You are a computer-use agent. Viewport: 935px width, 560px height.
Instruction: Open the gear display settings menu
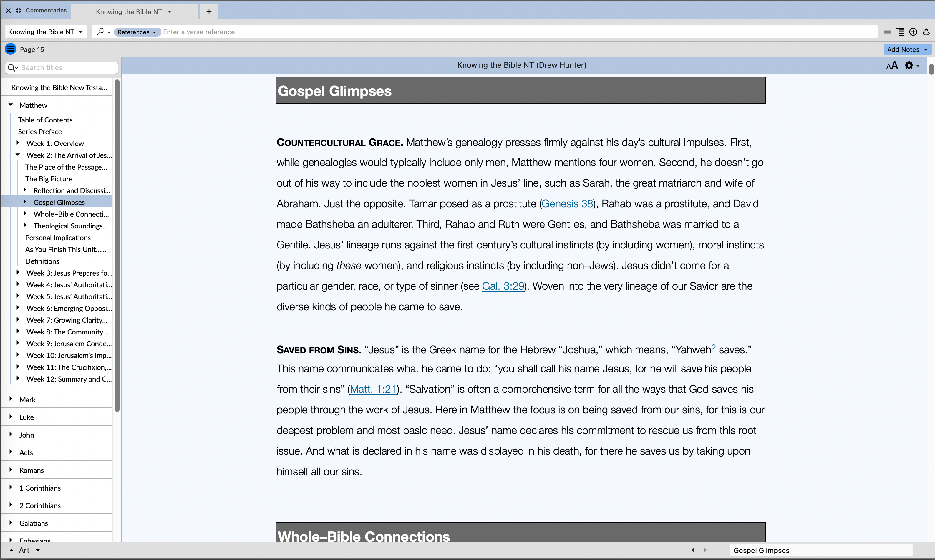pyautogui.click(x=912, y=66)
